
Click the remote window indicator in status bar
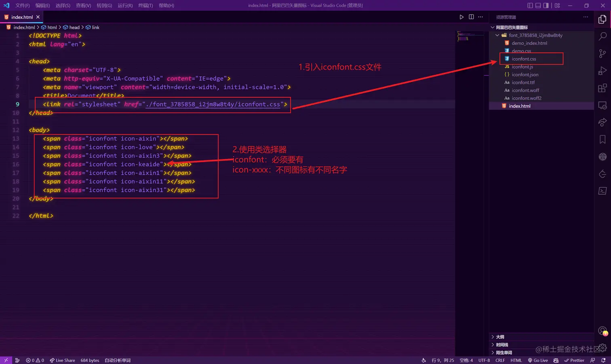click(x=6, y=360)
